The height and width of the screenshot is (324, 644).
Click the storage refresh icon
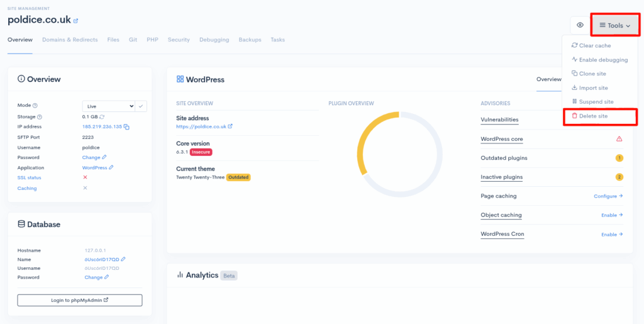pos(102,117)
